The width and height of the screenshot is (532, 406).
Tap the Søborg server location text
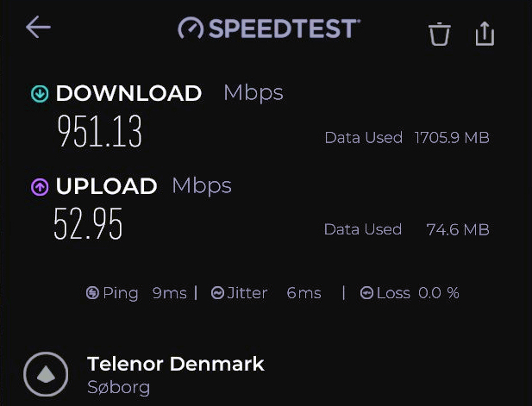[x=119, y=387]
